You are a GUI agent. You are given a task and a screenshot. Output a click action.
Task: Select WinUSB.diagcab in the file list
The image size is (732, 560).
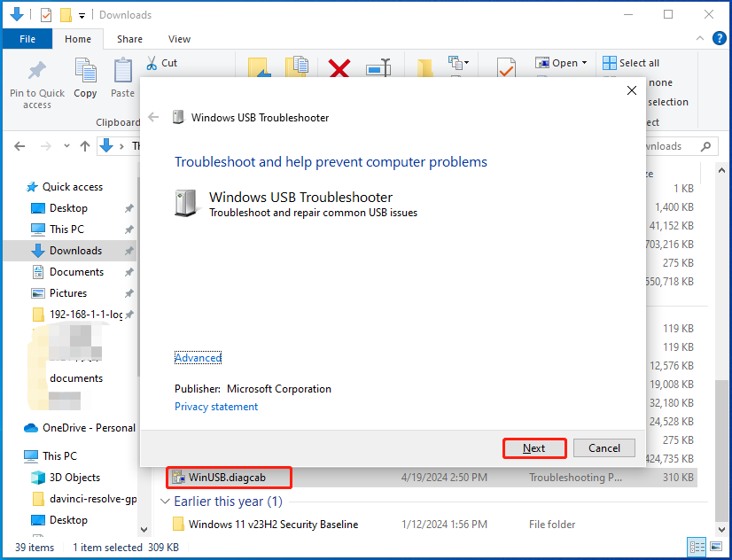pyautogui.click(x=229, y=477)
